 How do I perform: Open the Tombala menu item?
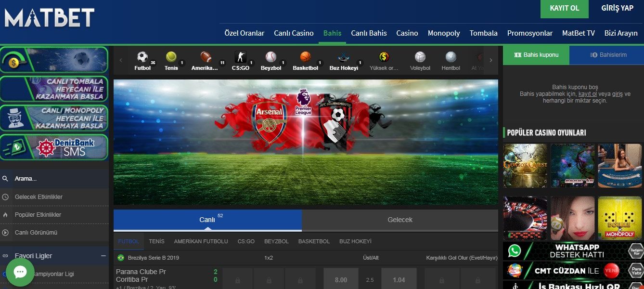click(x=484, y=33)
